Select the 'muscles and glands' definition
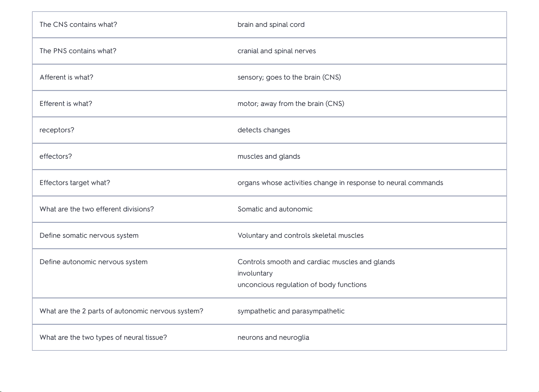This screenshot has height=392, width=539. [x=269, y=156]
